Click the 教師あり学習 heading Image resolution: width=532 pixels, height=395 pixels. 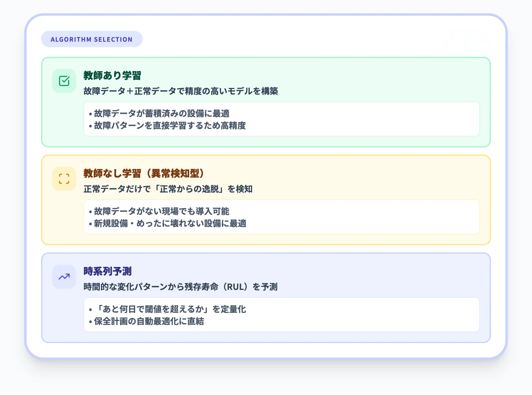(112, 75)
